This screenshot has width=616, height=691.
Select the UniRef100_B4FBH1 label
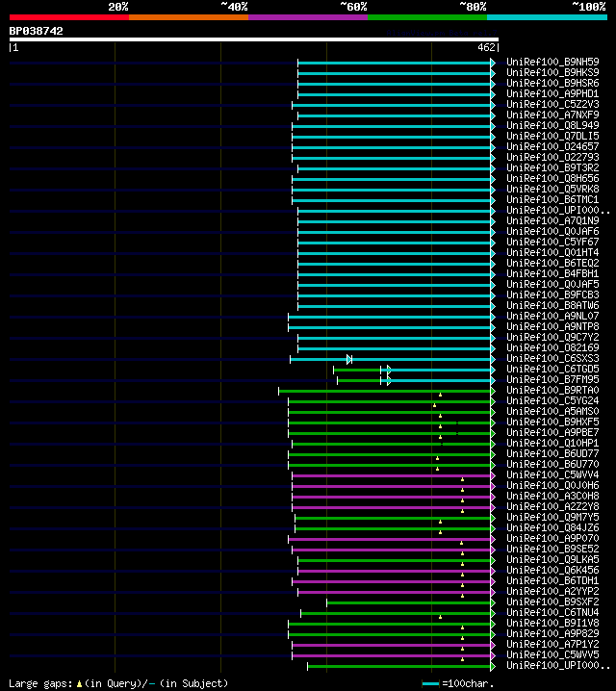552,273
